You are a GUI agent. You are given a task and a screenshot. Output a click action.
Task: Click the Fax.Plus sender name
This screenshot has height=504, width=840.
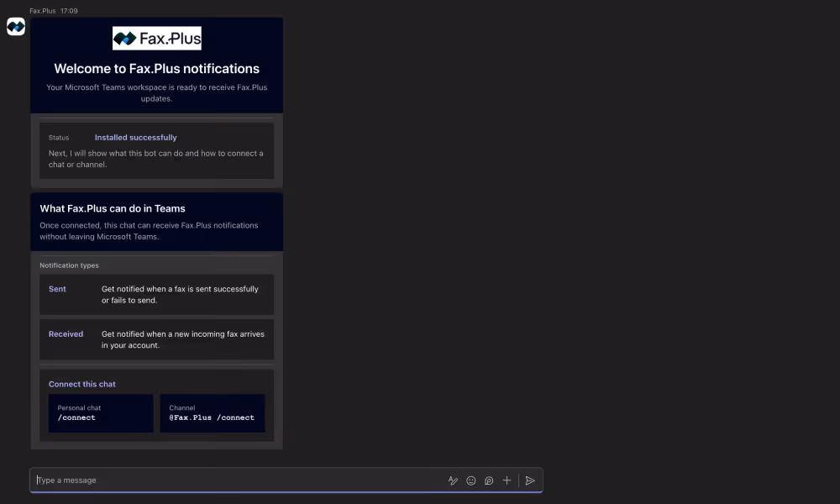pyautogui.click(x=42, y=11)
